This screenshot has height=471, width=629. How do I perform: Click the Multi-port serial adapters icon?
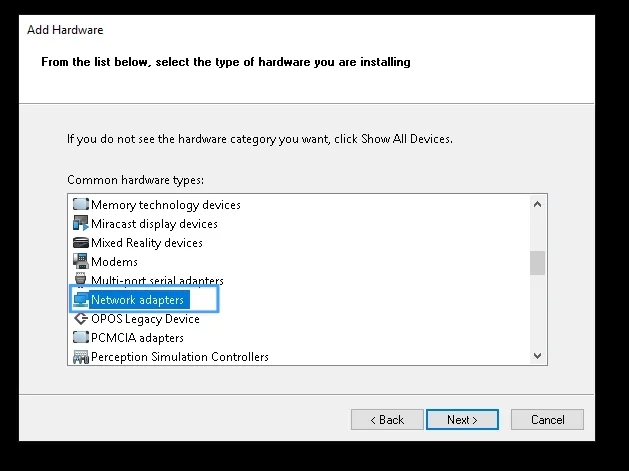[81, 281]
